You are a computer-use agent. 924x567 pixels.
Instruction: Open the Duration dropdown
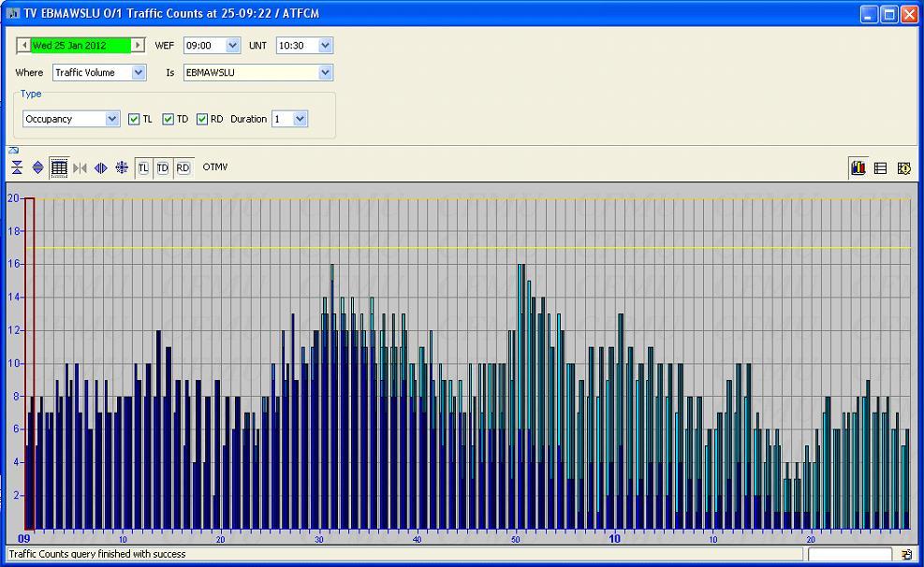300,119
